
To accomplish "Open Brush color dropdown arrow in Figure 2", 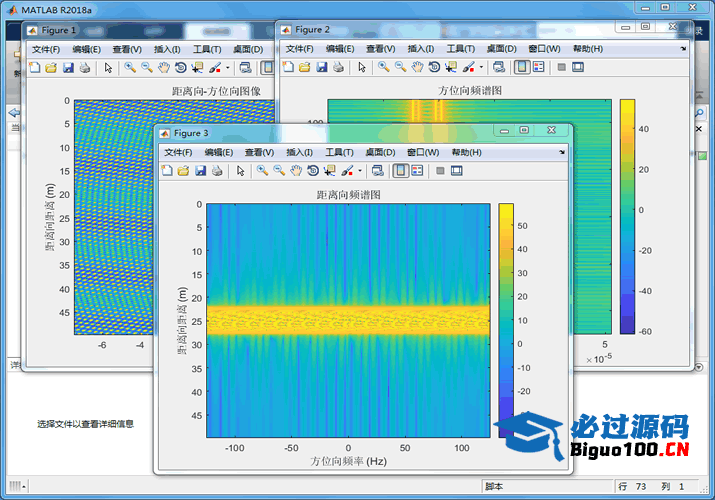I will 481,67.
